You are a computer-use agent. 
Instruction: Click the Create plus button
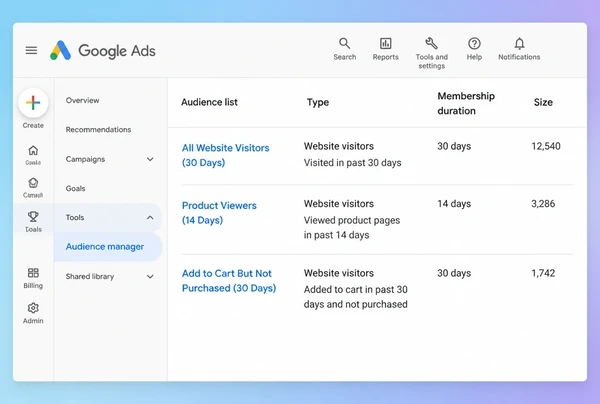(33, 103)
